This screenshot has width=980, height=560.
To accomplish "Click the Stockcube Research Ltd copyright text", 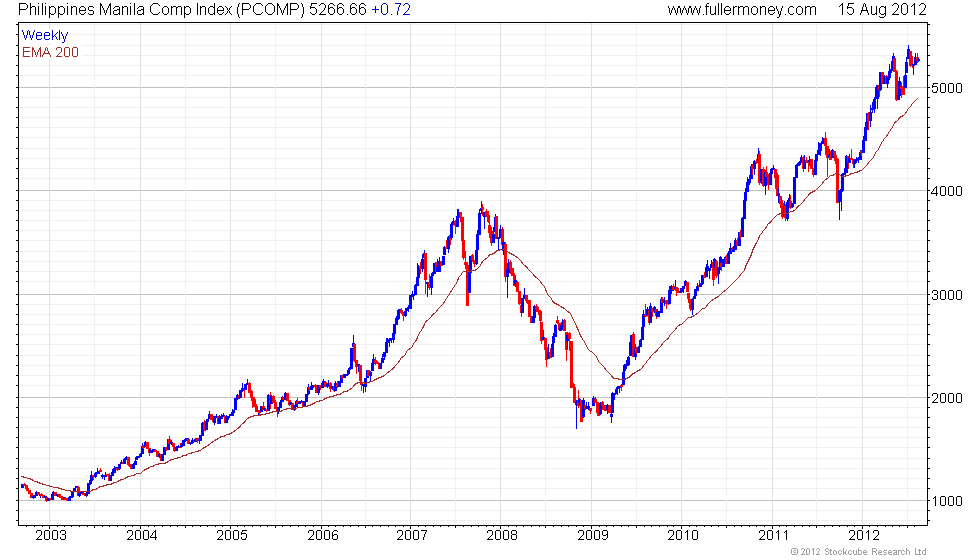I will coord(859,551).
